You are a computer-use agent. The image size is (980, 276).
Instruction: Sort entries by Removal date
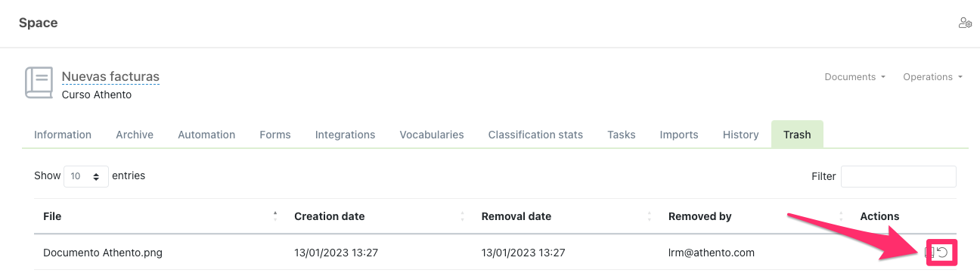[x=516, y=216]
